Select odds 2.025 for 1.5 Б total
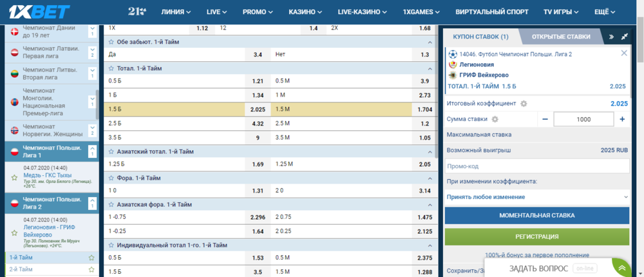 click(258, 110)
